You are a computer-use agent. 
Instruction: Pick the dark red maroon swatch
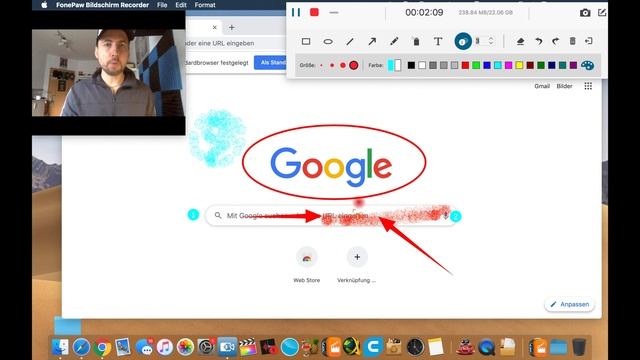530,65
